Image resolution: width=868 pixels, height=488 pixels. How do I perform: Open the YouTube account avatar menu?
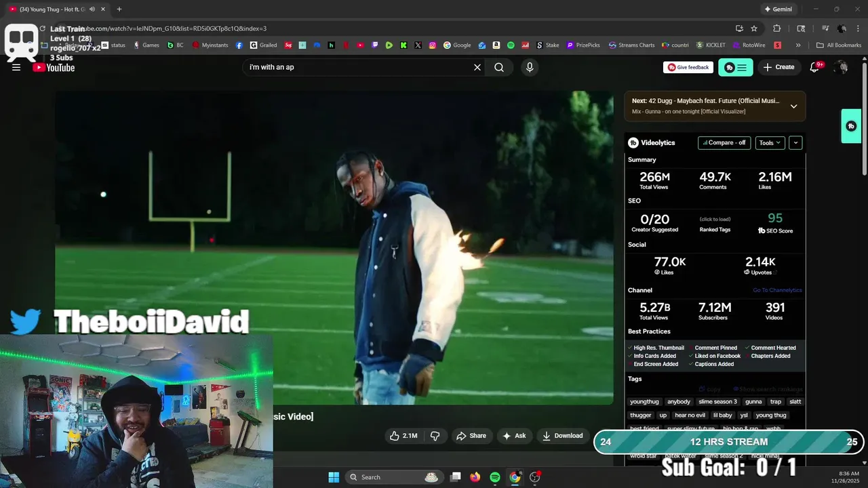coord(841,67)
